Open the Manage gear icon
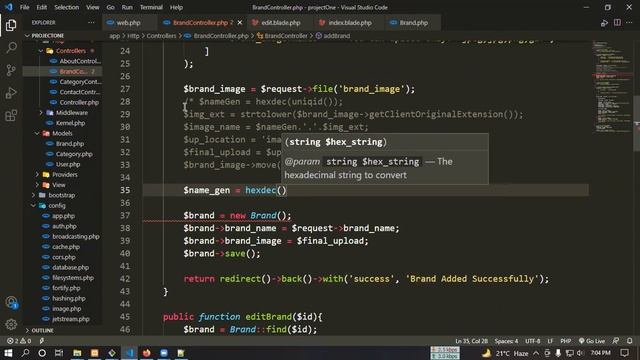The width and height of the screenshot is (640, 360). (11, 324)
